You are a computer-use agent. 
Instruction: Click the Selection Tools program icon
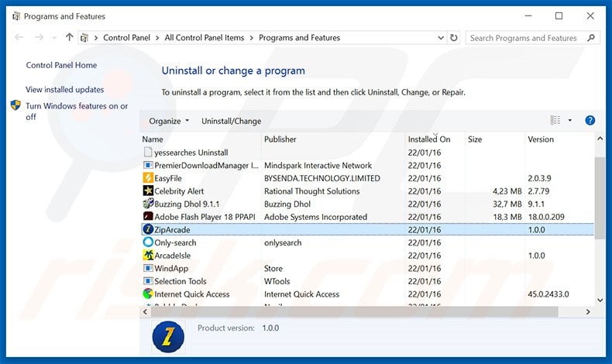148,281
